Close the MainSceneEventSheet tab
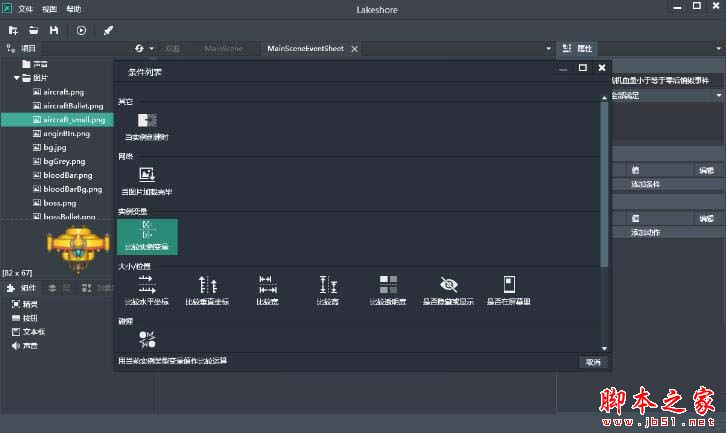The height and width of the screenshot is (433, 726). (355, 49)
